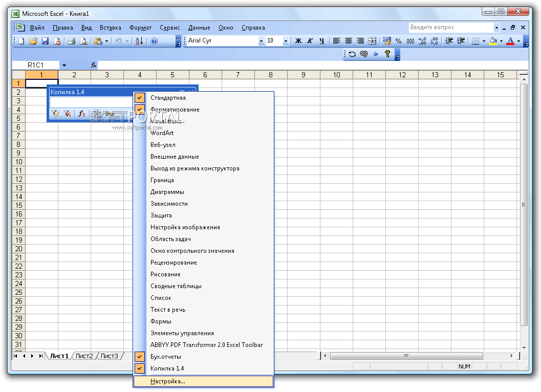Click the Fill color yellow paint bucket
Screen dimensions: 541x392
pyautogui.click(x=493, y=41)
